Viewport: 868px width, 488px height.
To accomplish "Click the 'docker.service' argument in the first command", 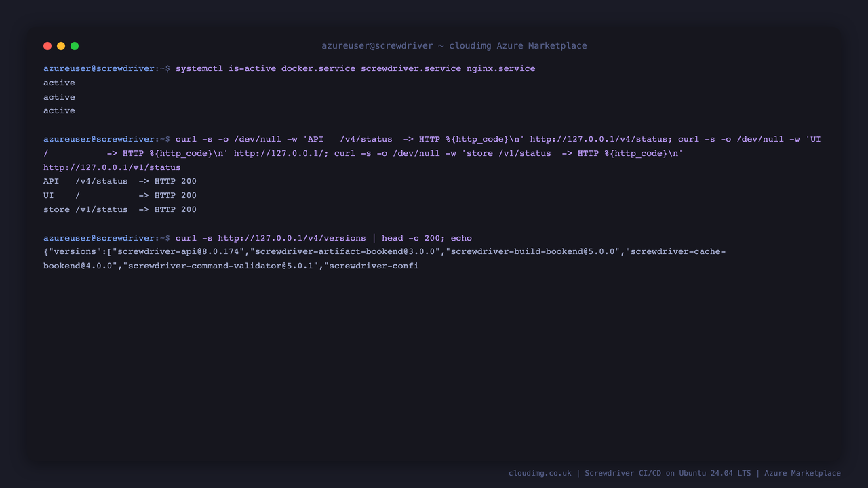I will [318, 68].
